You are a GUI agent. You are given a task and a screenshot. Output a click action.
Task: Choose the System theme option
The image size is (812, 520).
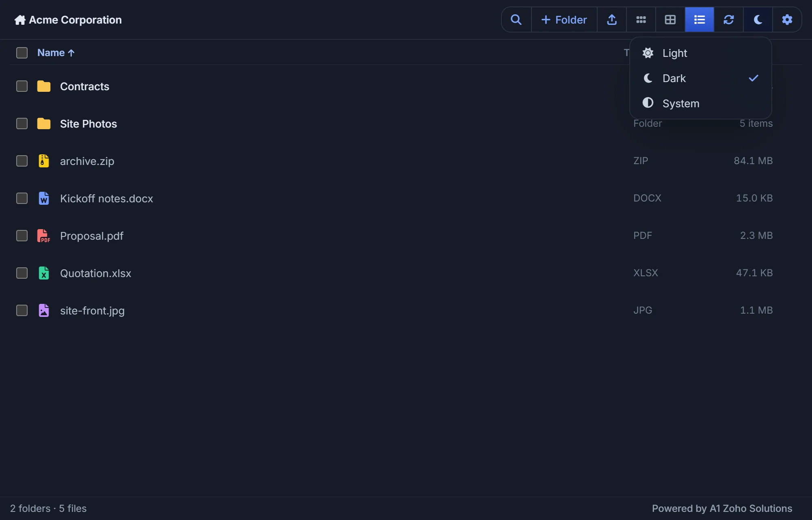(x=700, y=104)
